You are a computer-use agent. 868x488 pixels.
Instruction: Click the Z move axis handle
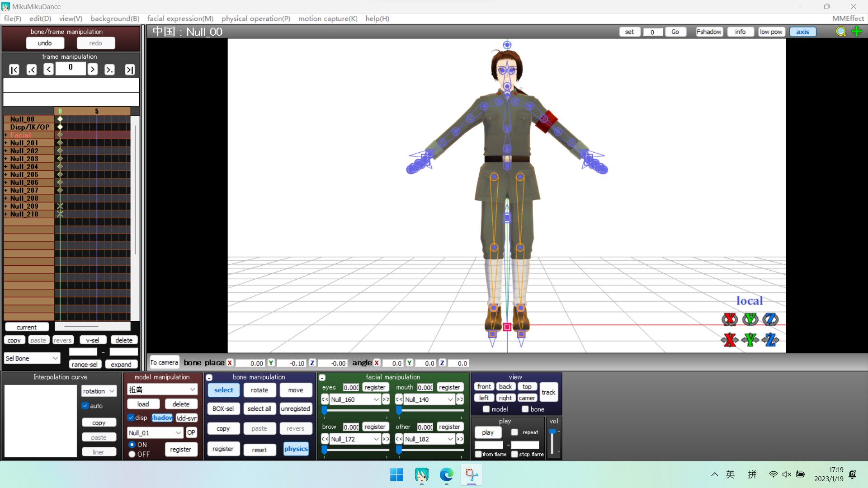(770, 340)
